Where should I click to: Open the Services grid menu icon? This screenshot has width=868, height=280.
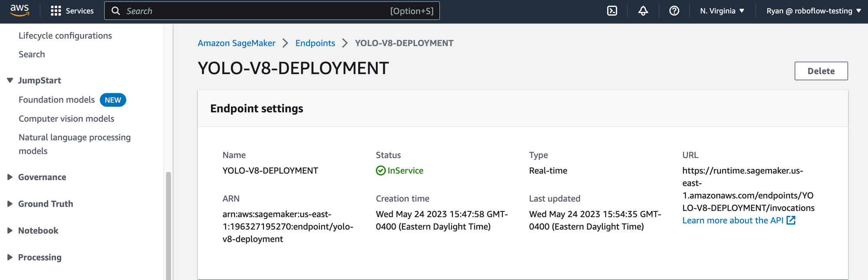tap(56, 11)
